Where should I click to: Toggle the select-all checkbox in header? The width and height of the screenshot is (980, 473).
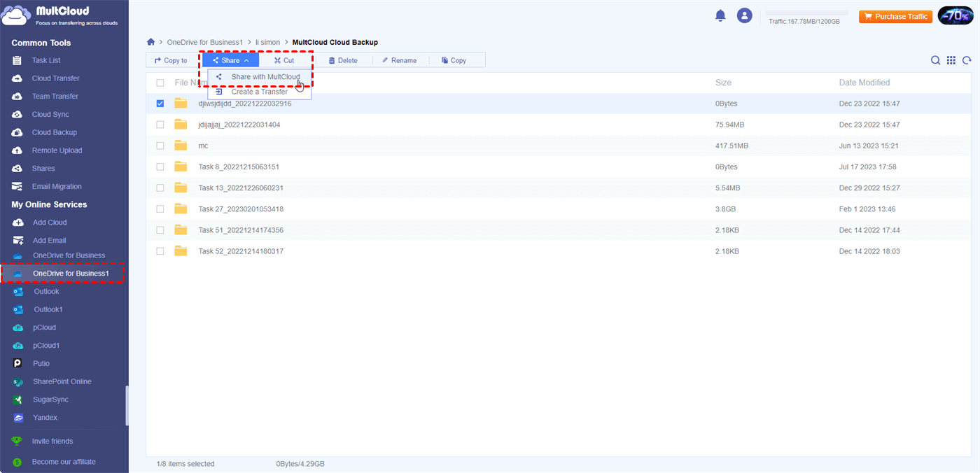[160, 83]
